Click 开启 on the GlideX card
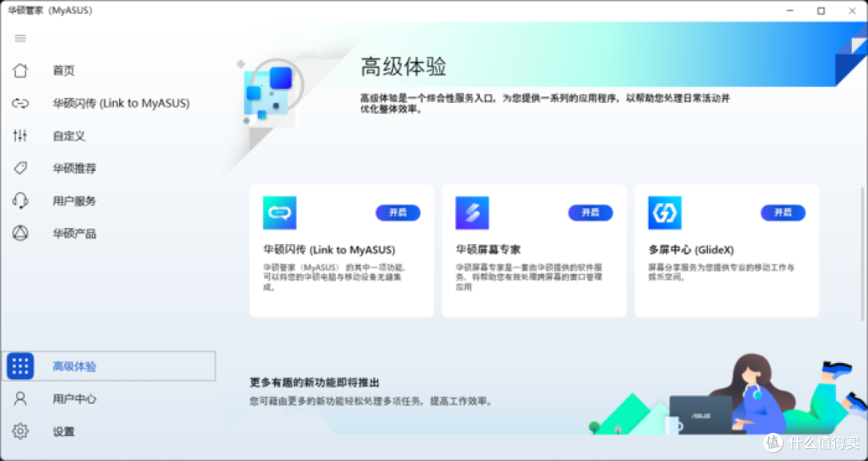 [x=784, y=213]
